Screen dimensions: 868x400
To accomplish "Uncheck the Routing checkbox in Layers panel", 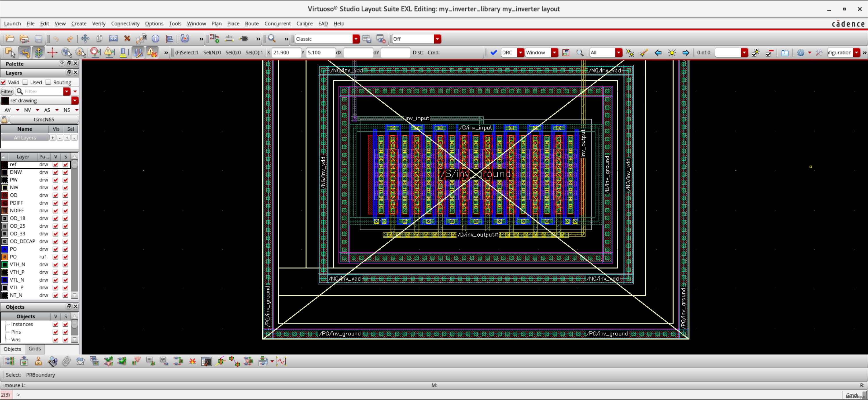I will coord(48,82).
